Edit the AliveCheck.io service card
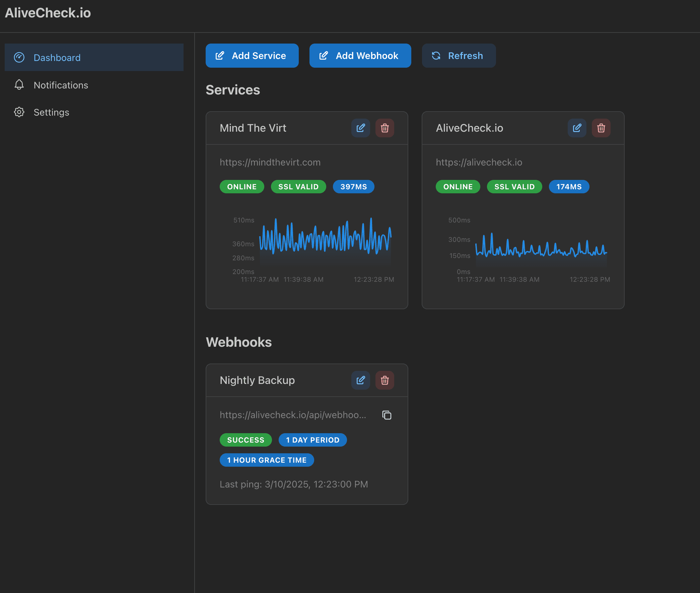Image resolution: width=700 pixels, height=593 pixels. coord(577,128)
